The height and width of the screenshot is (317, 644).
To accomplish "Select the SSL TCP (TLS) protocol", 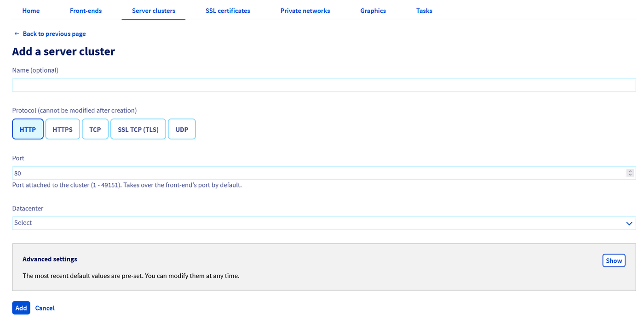I will [x=138, y=129].
